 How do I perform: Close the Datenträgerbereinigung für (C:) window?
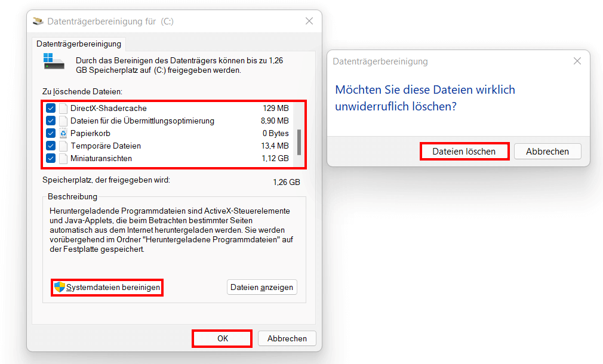(x=309, y=21)
